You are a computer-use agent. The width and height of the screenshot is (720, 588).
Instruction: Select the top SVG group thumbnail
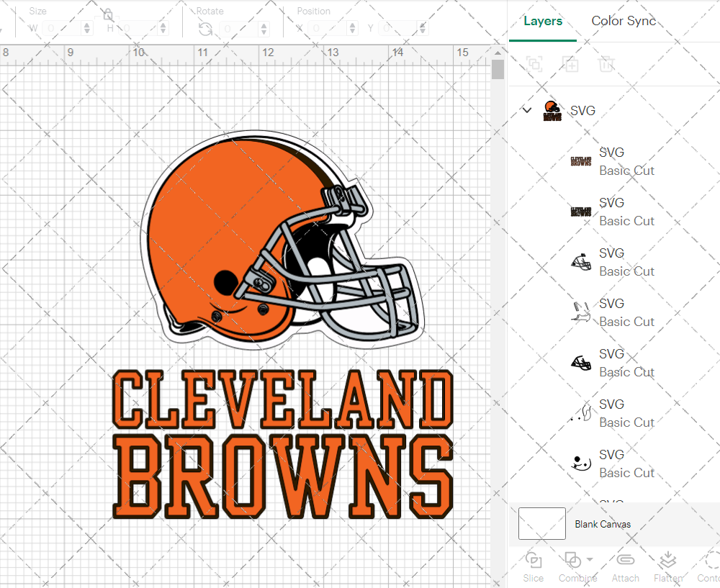tap(552, 111)
